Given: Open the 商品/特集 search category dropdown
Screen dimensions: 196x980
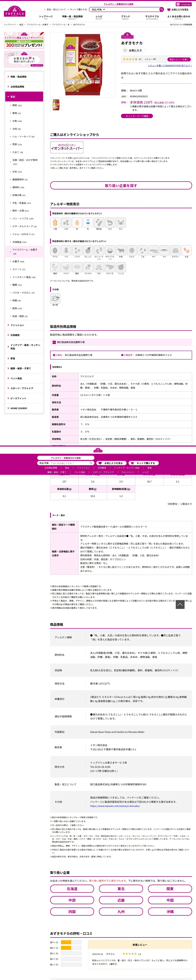Looking at the screenshot, I should pos(98,9).
